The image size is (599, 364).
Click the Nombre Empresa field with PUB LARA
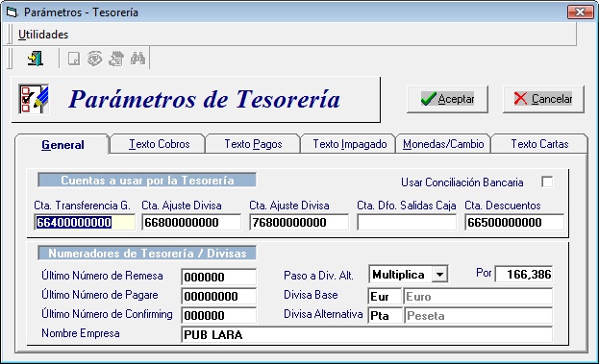tap(366, 334)
